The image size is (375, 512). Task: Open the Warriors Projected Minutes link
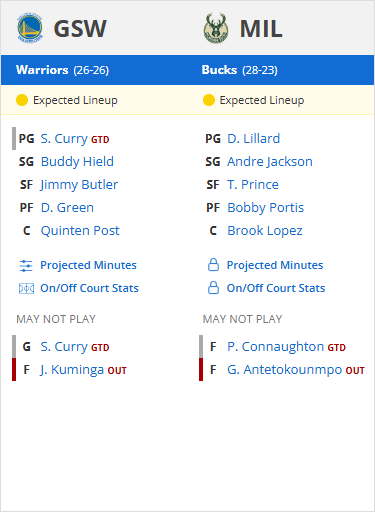88,265
